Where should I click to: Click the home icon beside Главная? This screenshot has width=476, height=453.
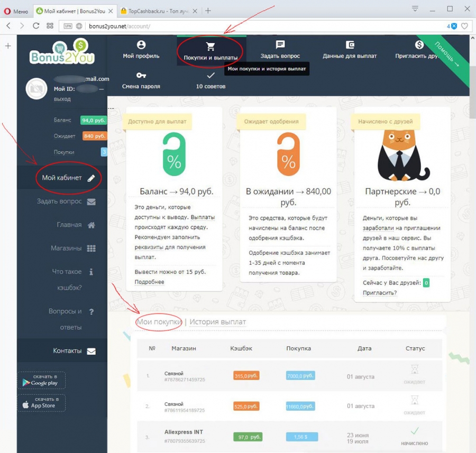(91, 225)
